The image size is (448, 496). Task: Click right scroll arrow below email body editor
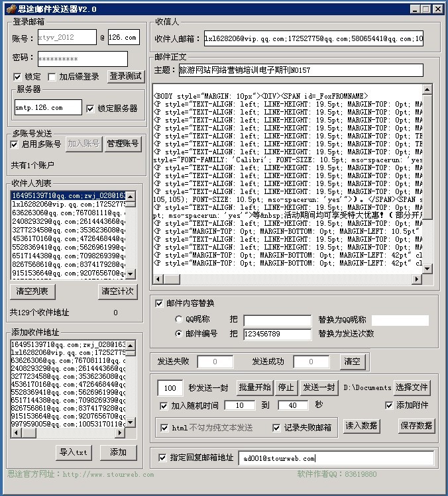coord(418,279)
